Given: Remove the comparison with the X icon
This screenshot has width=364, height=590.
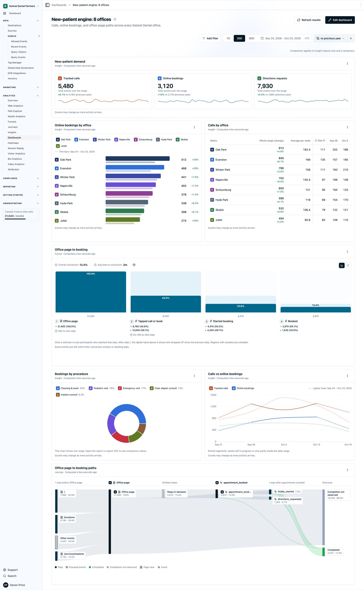Looking at the screenshot, I should click(351, 38).
